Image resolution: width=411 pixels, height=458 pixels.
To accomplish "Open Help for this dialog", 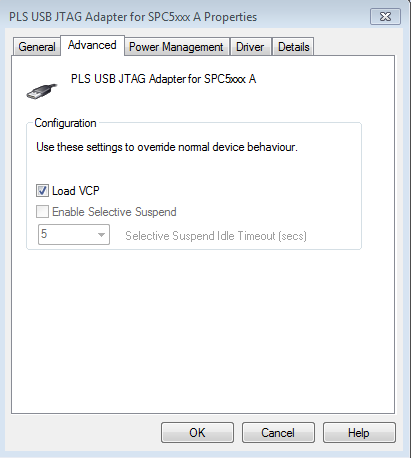I will (359, 433).
